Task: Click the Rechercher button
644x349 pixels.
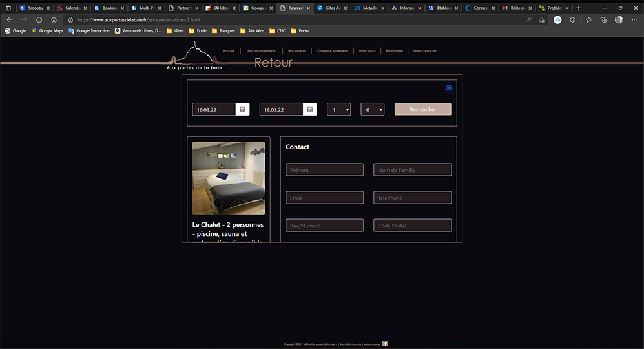Action: coord(423,109)
